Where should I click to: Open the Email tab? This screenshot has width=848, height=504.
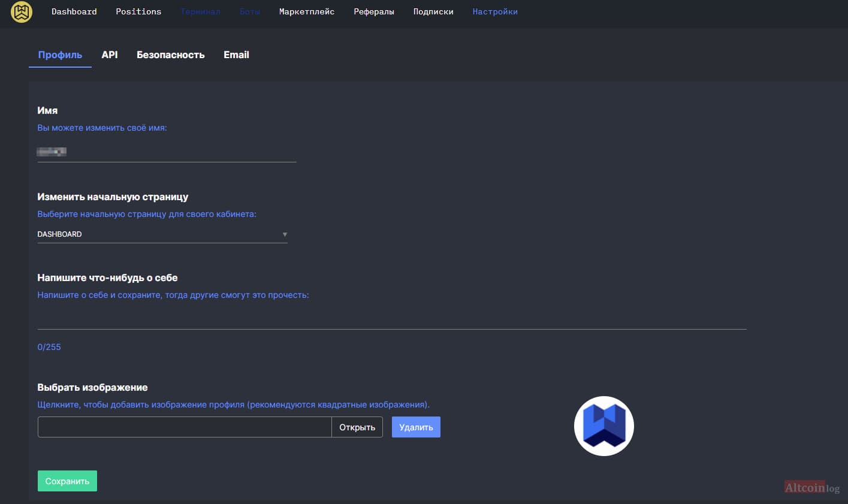[x=236, y=55]
